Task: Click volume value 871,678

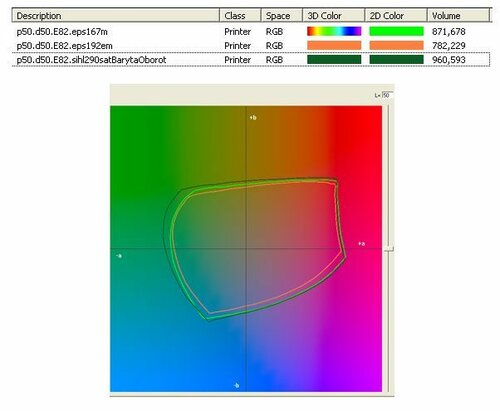Action: click(449, 32)
